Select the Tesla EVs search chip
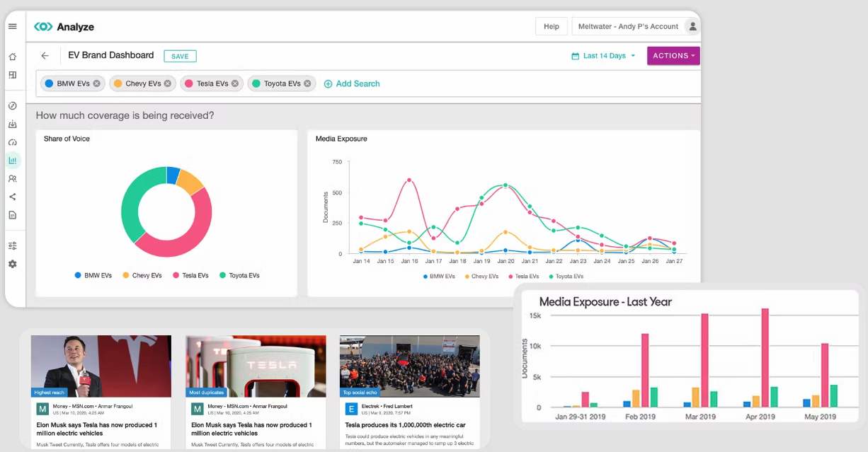This screenshot has height=452, width=868. coord(211,83)
